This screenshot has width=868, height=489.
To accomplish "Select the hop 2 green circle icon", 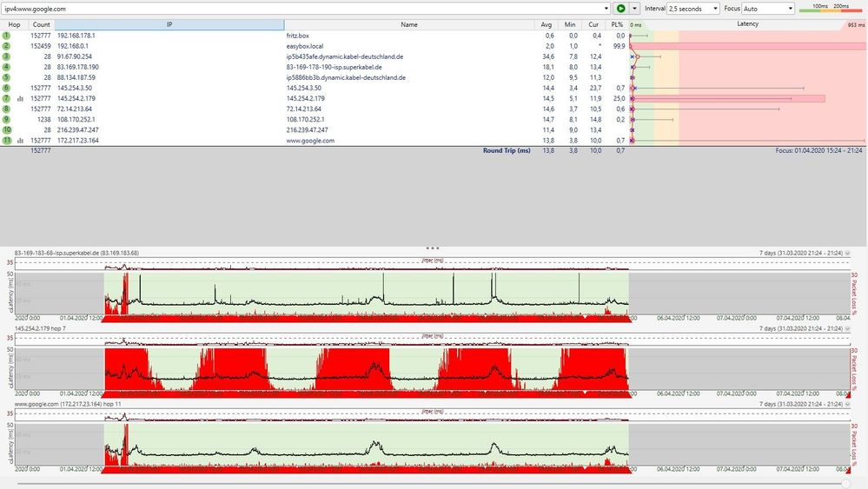I will (x=7, y=46).
